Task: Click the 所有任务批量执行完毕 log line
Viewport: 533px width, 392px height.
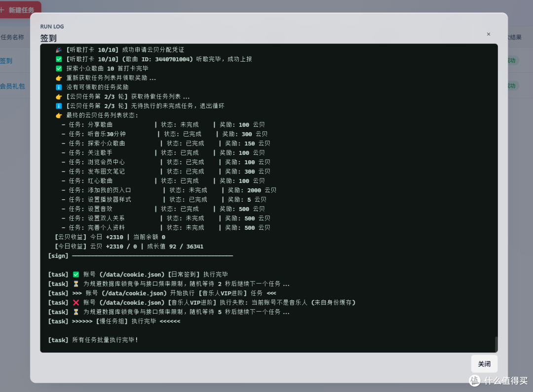Action: click(93, 340)
